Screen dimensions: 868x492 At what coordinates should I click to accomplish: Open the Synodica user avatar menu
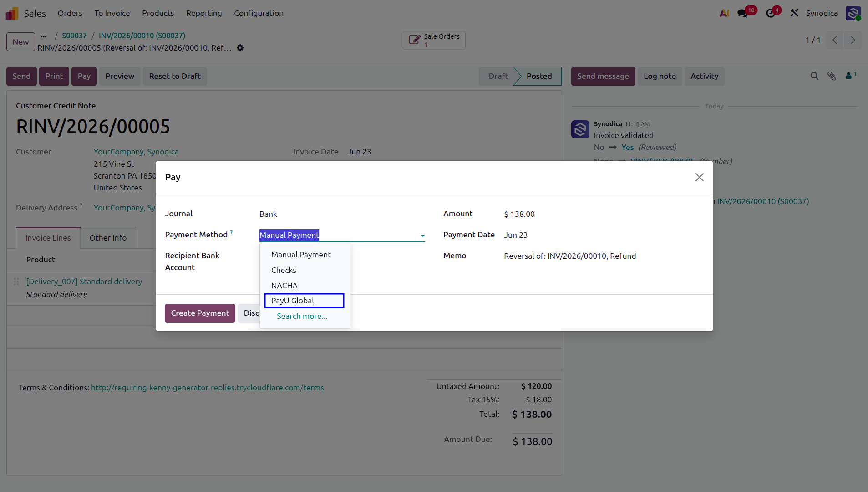[853, 13]
